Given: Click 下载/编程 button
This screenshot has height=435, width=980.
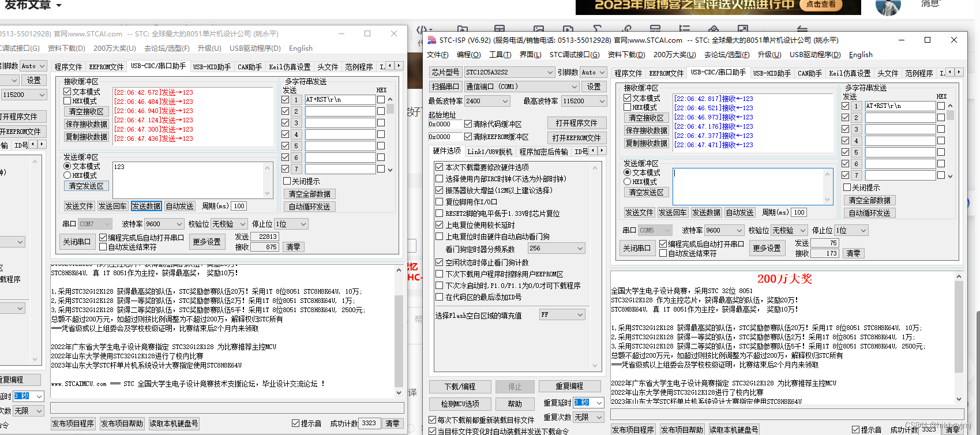Looking at the screenshot, I should [460, 387].
